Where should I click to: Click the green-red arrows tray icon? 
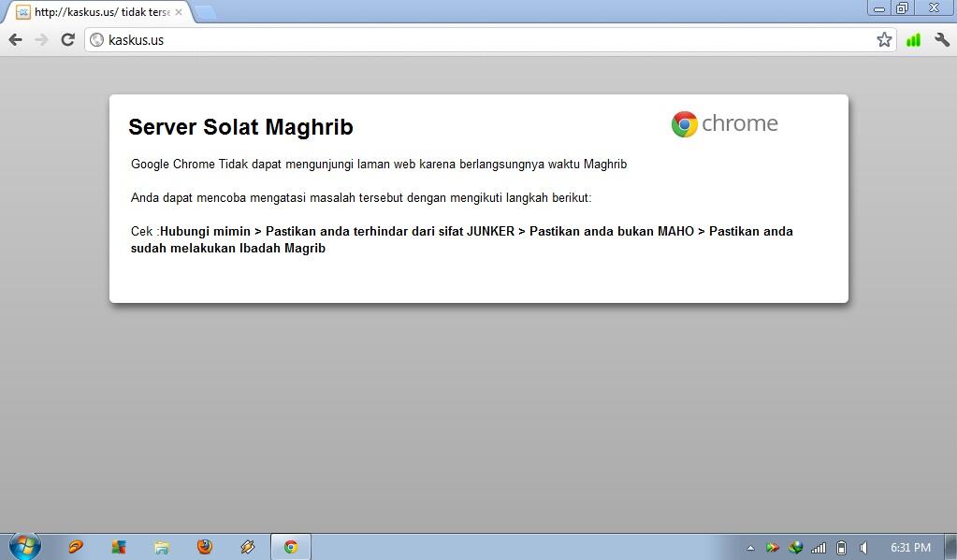coord(773,548)
